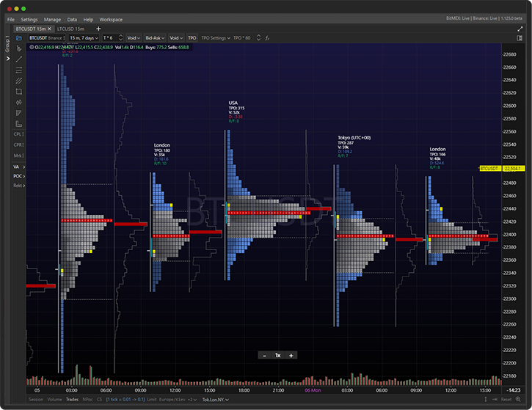Open the Manage menu

pos(52,19)
